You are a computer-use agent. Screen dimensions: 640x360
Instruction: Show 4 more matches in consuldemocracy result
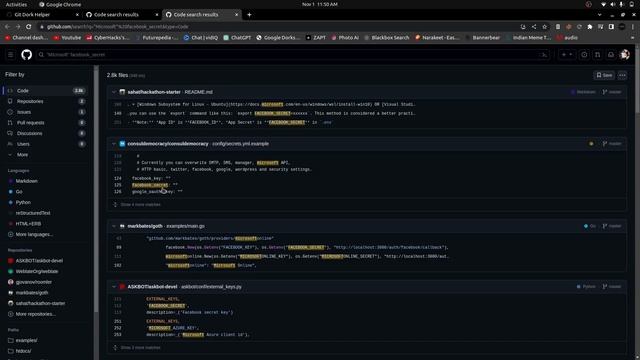140,204
